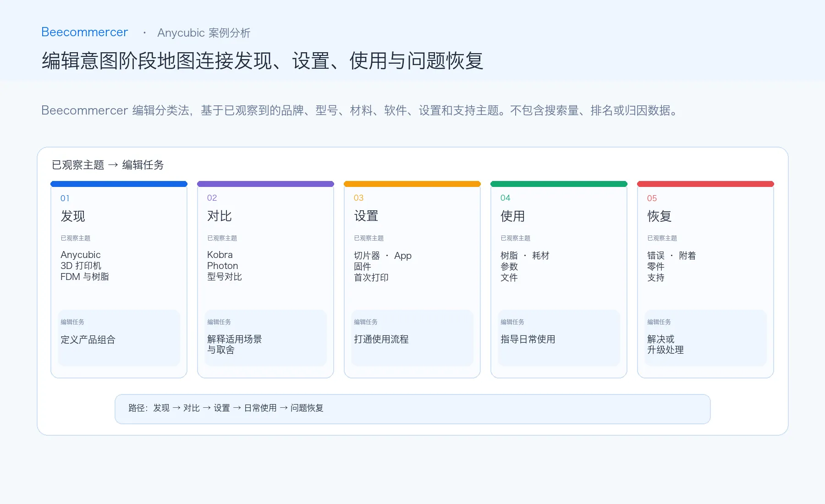
Task: Click stage number 05
Action: (x=652, y=198)
